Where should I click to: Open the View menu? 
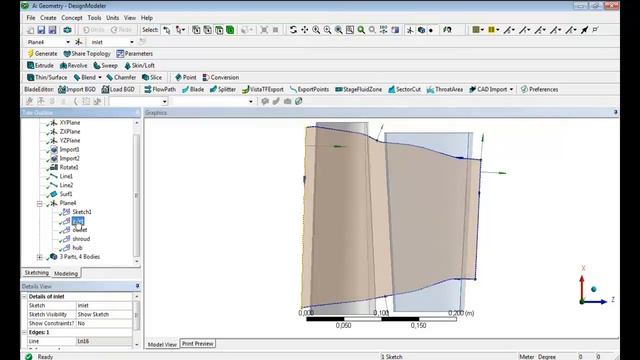pyautogui.click(x=130, y=18)
